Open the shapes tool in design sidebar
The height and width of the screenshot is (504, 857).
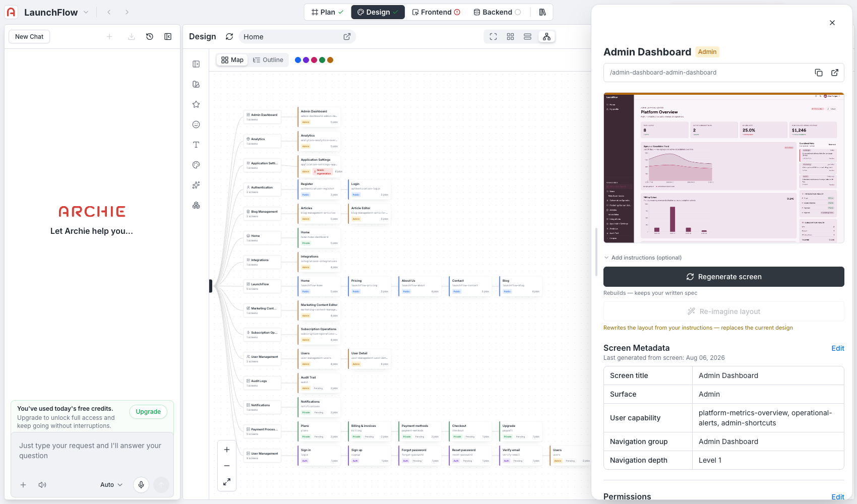point(196,84)
